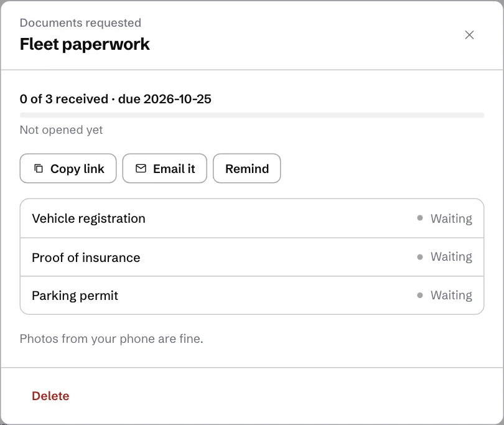Click the '0 of 3 received' summary text
The image size is (504, 425).
coord(64,99)
